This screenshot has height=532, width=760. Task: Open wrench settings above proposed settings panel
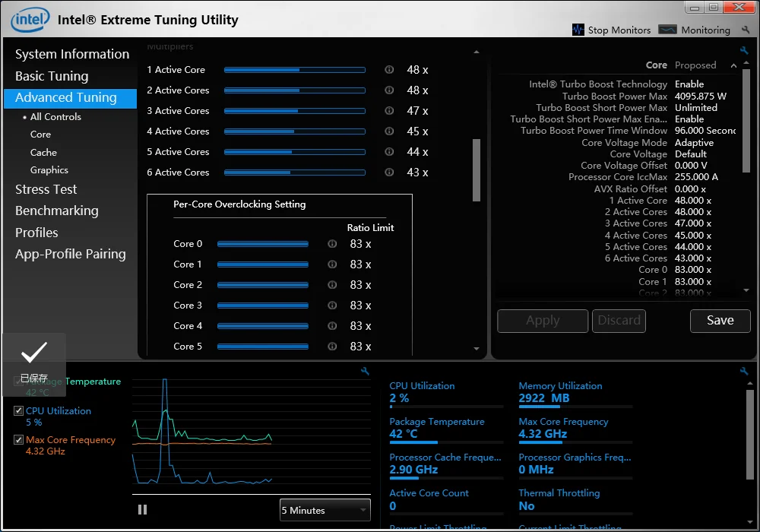pos(744,51)
